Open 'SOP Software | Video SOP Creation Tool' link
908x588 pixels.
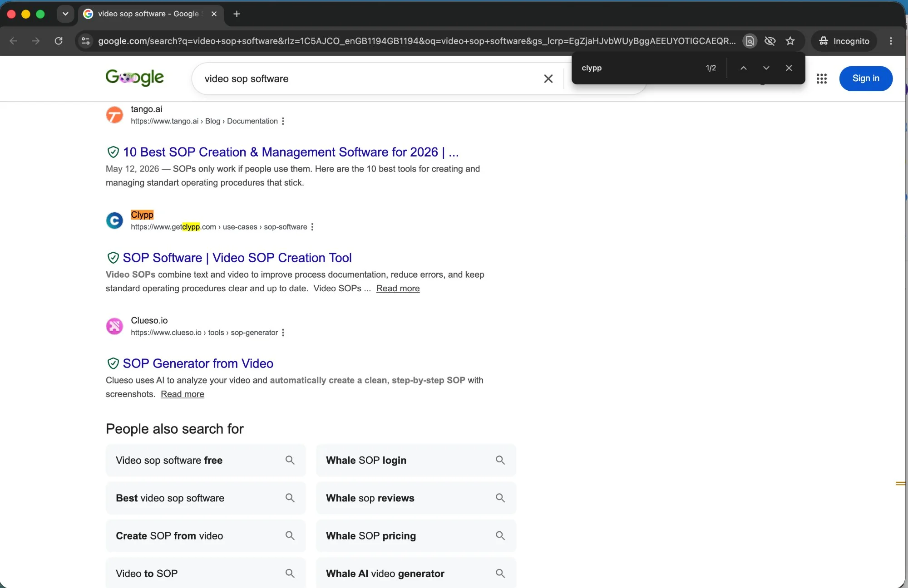[237, 258]
